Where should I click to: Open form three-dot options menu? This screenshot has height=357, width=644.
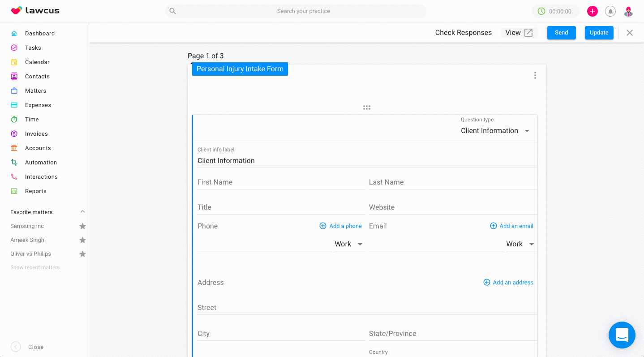tap(535, 75)
